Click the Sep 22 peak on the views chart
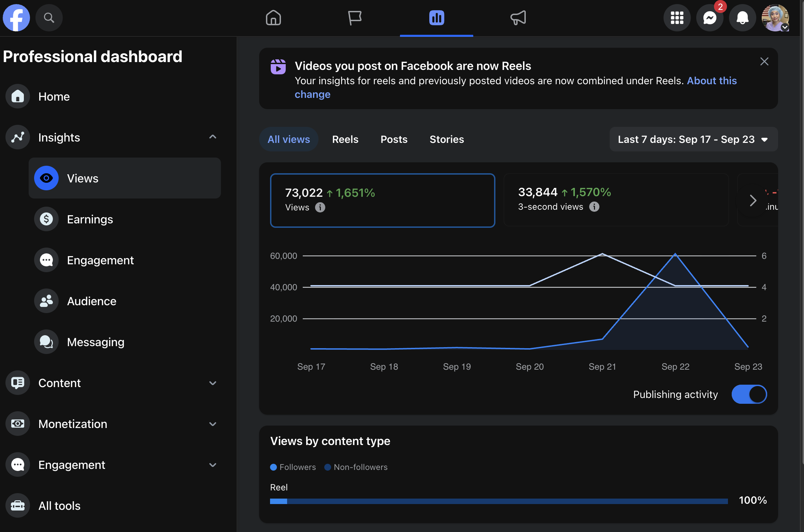The width and height of the screenshot is (804, 532). [x=675, y=254]
